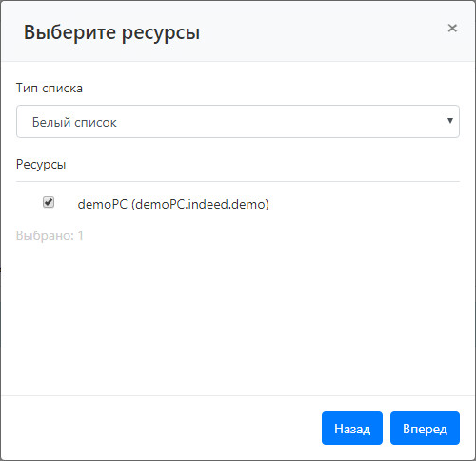Dismiss the dialog using the X icon
The height and width of the screenshot is (461, 476).
tap(452, 29)
